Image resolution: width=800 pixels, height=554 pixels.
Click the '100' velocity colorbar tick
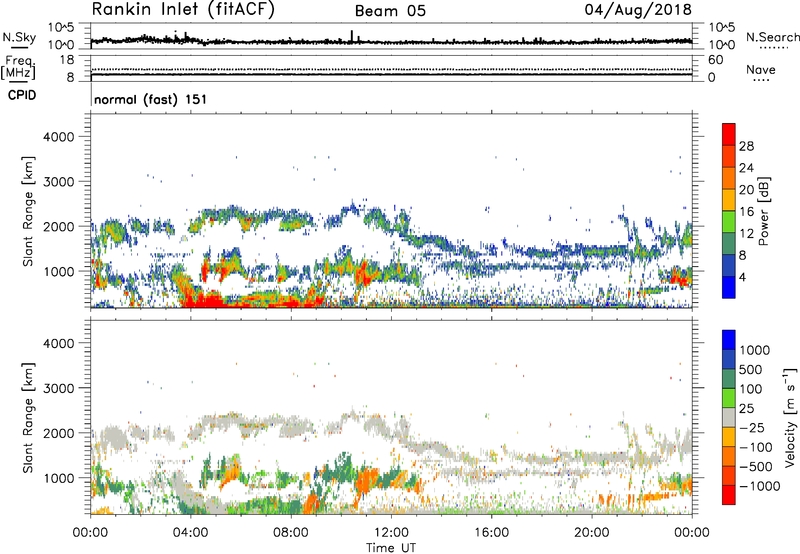[x=751, y=389]
